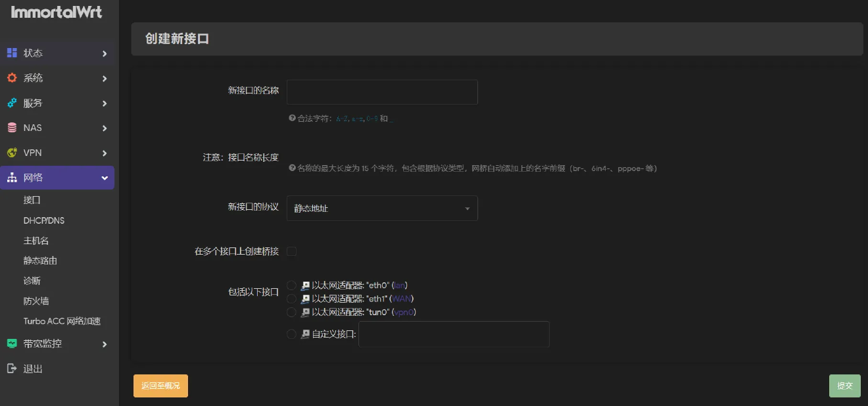Select the tun0 adapter radio button

click(x=291, y=312)
